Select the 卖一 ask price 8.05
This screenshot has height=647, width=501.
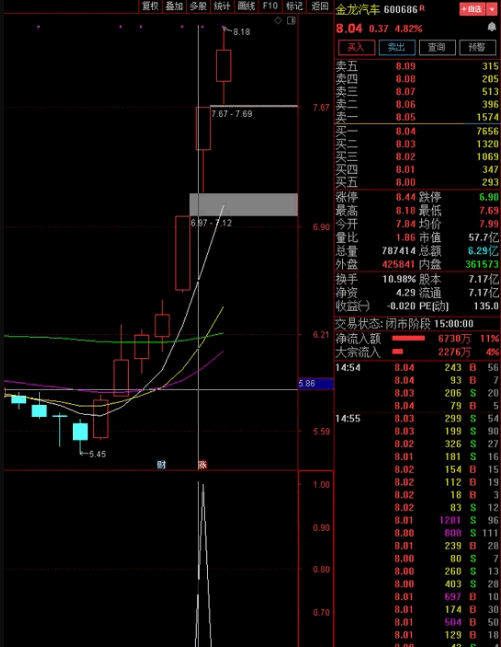pyautogui.click(x=405, y=117)
